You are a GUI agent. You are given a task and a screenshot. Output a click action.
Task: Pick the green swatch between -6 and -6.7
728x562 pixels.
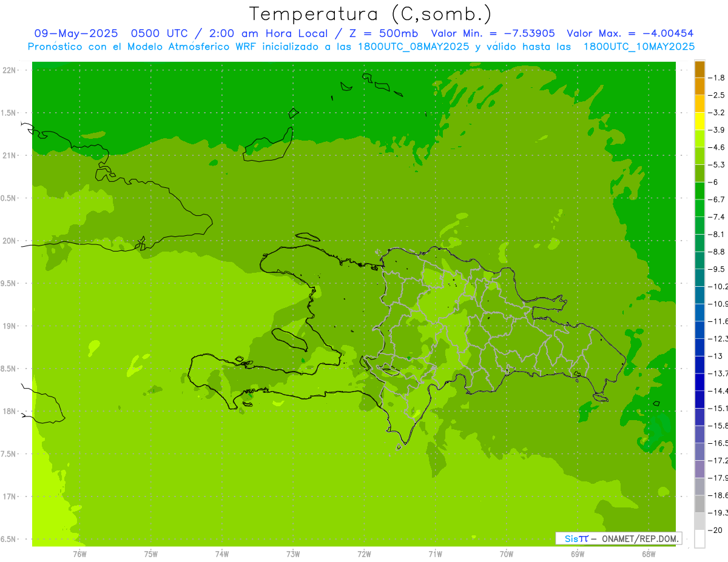coord(699,191)
